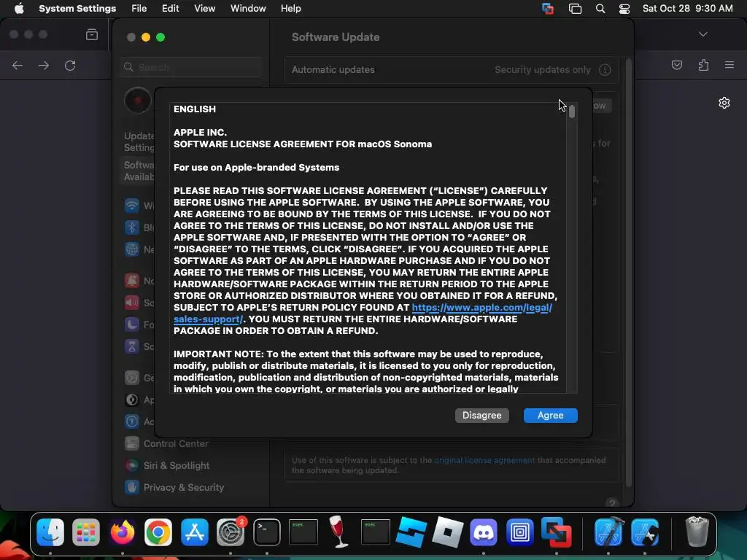The width and height of the screenshot is (747, 560).
Task: Click the browser back arrow
Action: point(18,65)
